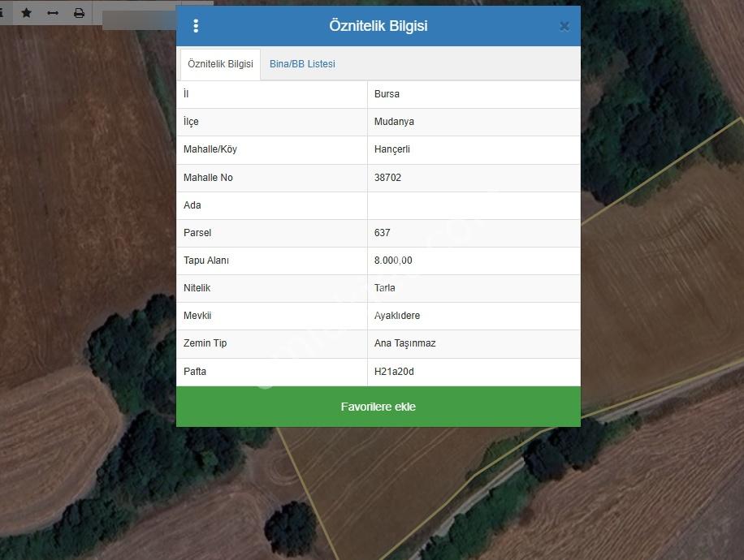
Task: Click the Ayaklıdere value in Mevkii row
Action: 396,316
